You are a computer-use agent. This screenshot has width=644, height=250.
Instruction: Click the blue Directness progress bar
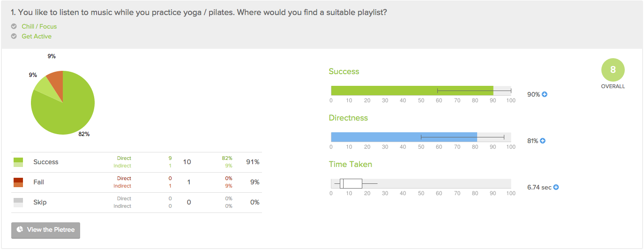click(404, 137)
